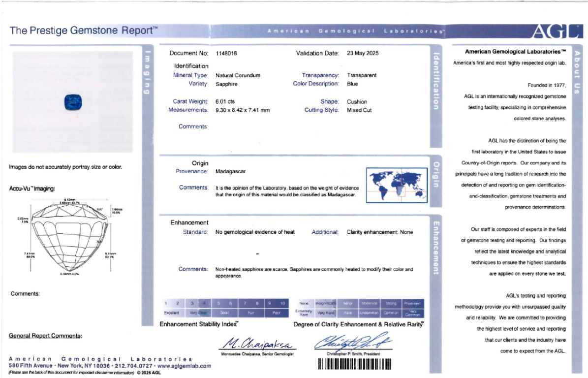Select the Accu-Vu faceted stone diagram
Image resolution: width=588 pixels, height=378 pixels.
coord(69,237)
